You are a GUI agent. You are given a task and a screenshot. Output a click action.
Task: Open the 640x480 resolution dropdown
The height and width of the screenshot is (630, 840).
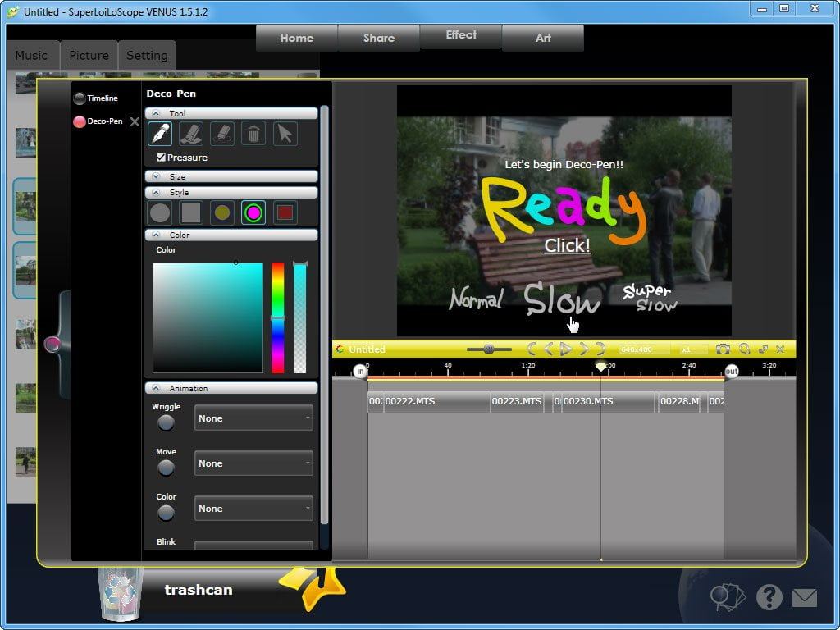[x=645, y=349]
